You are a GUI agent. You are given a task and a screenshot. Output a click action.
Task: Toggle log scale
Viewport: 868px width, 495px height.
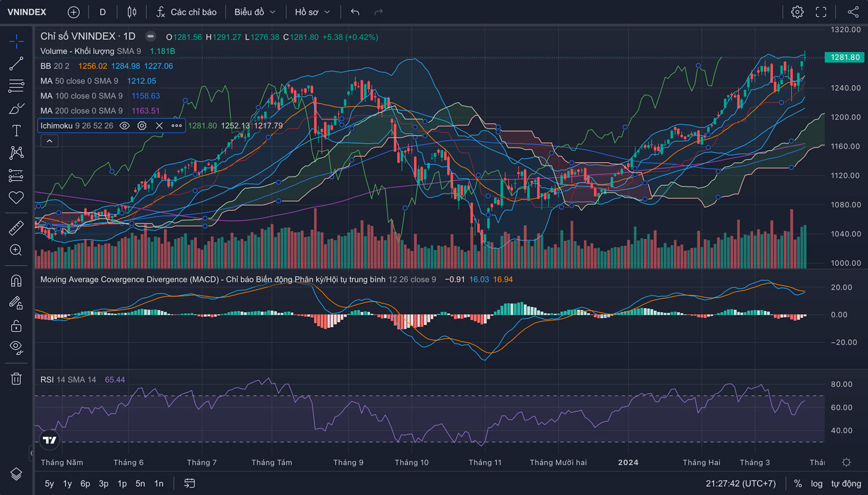[x=816, y=483]
